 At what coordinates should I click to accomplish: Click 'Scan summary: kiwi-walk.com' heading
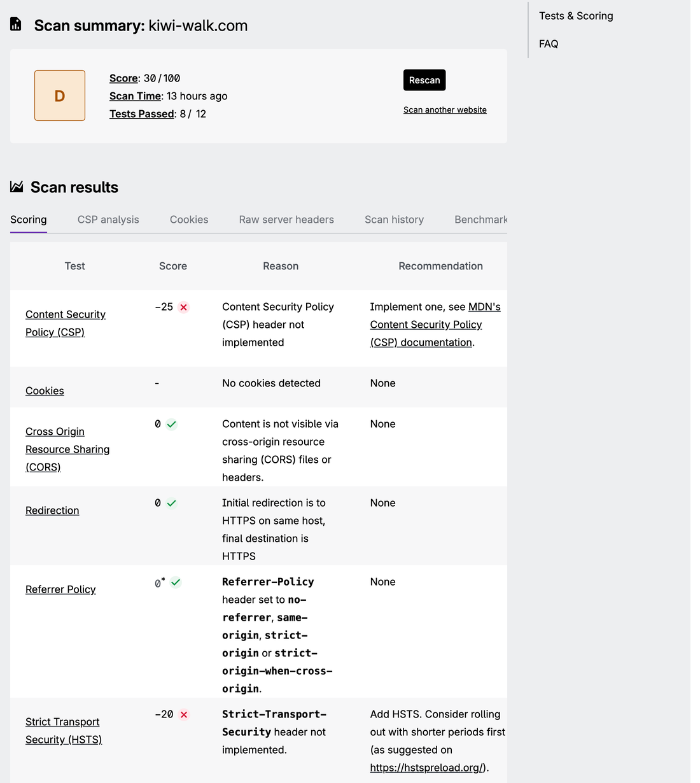pos(141,25)
